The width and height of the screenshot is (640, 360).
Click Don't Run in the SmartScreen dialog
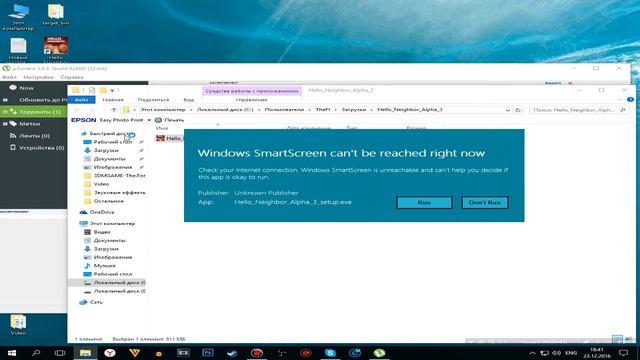(484, 202)
